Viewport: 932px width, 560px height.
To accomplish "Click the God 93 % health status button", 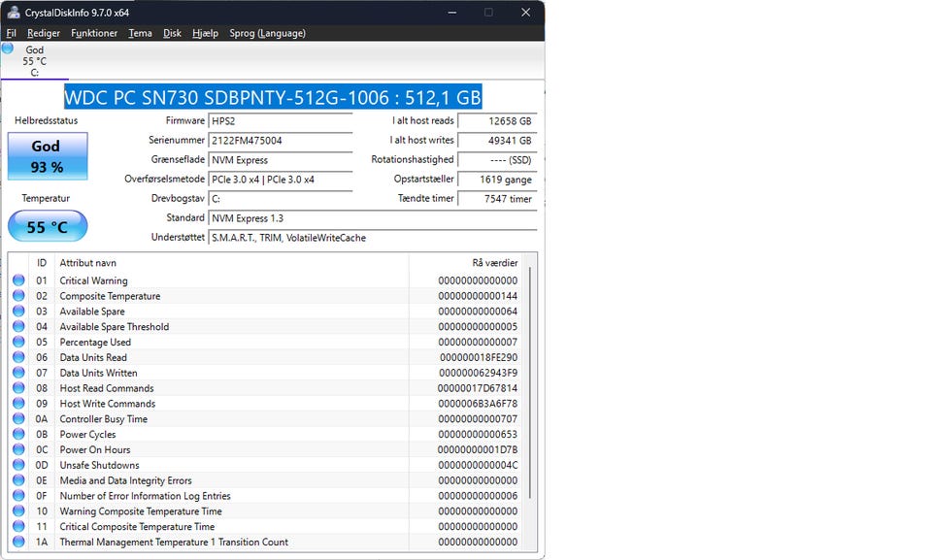I will click(x=48, y=156).
